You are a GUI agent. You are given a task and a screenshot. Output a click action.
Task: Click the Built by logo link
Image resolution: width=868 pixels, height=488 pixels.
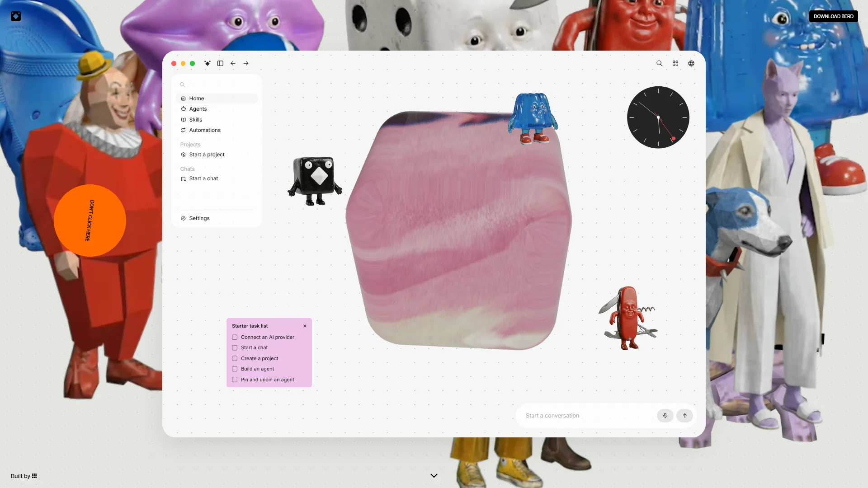[x=24, y=476]
